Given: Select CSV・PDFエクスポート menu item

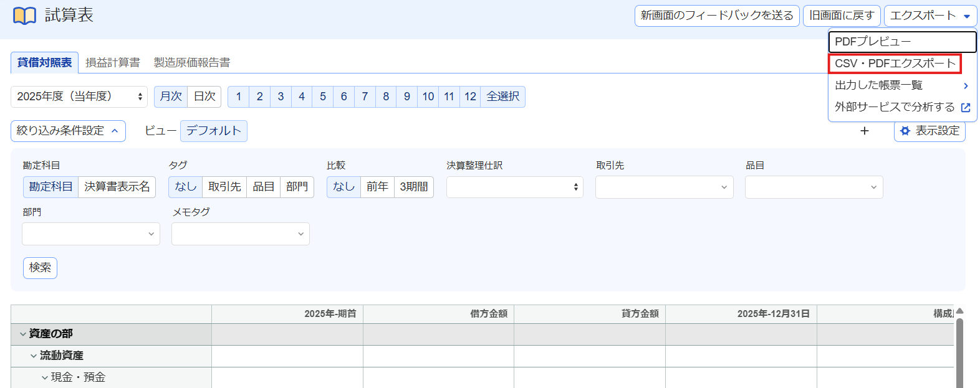Looking at the screenshot, I should tap(895, 64).
